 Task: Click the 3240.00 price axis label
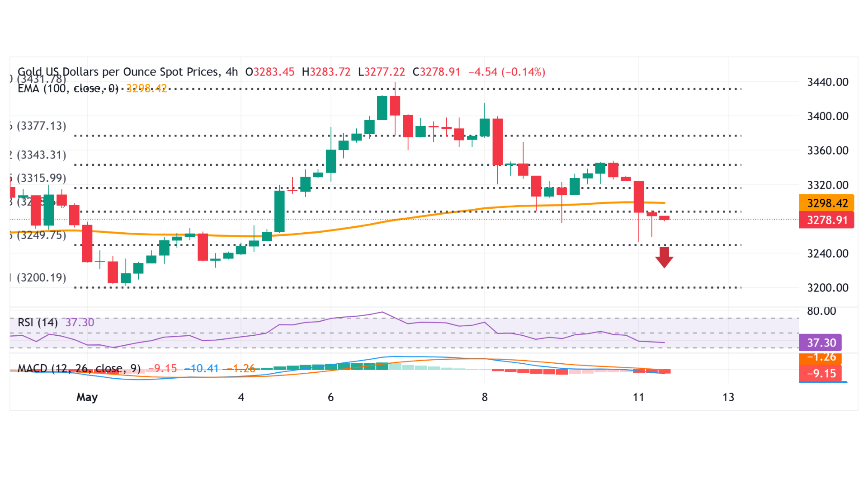828,253
